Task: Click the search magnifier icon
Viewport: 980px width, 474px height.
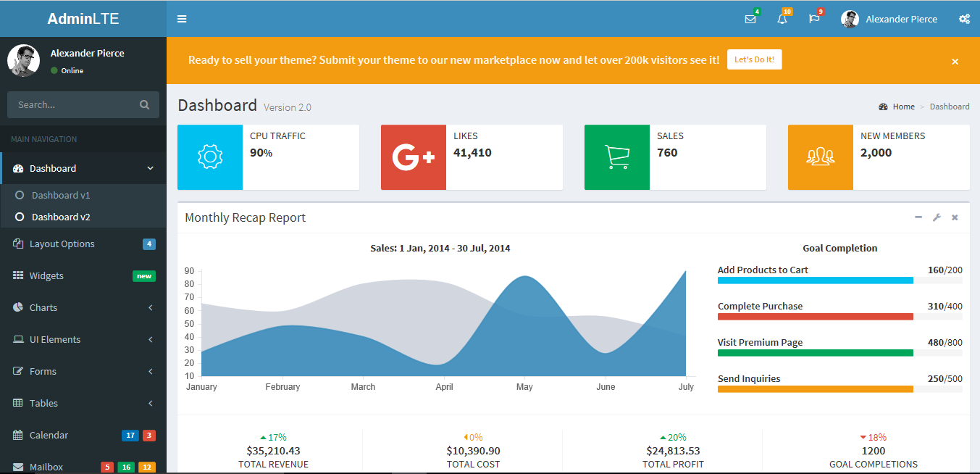Action: pos(144,104)
